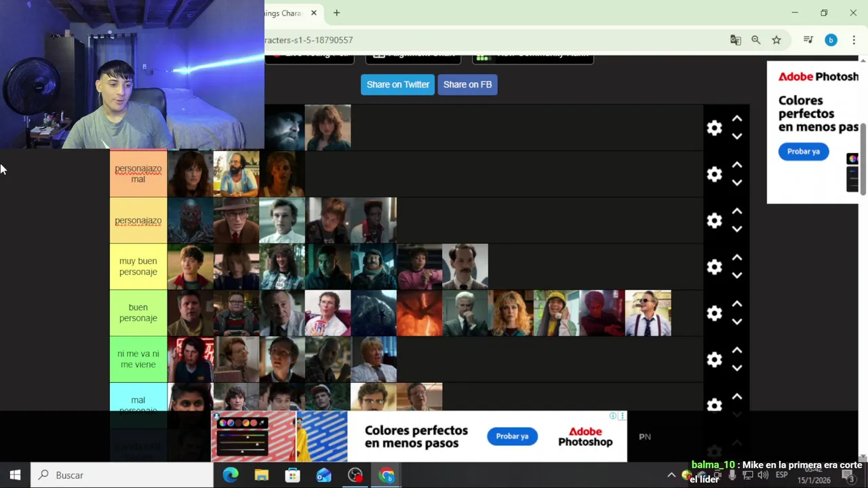Click blonde curly woman in 'buen personaje' row

[511, 312]
